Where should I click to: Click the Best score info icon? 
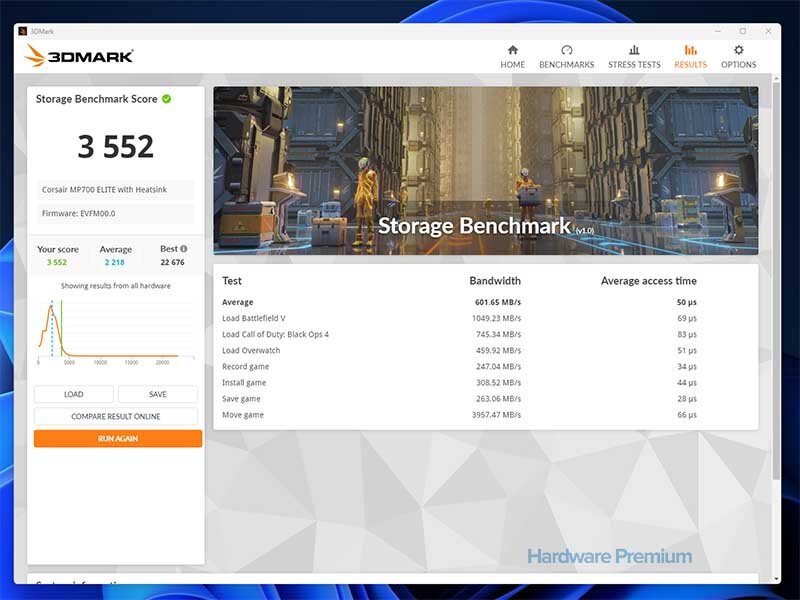[184, 248]
